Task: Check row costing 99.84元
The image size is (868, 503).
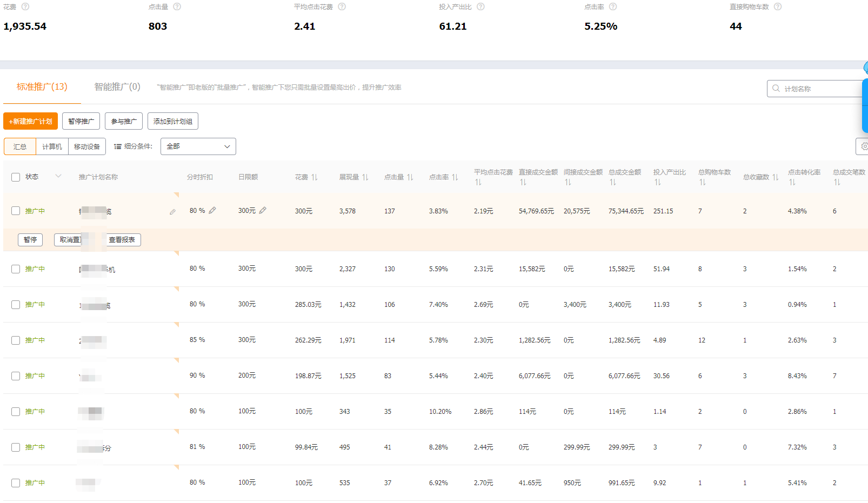Action: coord(16,447)
